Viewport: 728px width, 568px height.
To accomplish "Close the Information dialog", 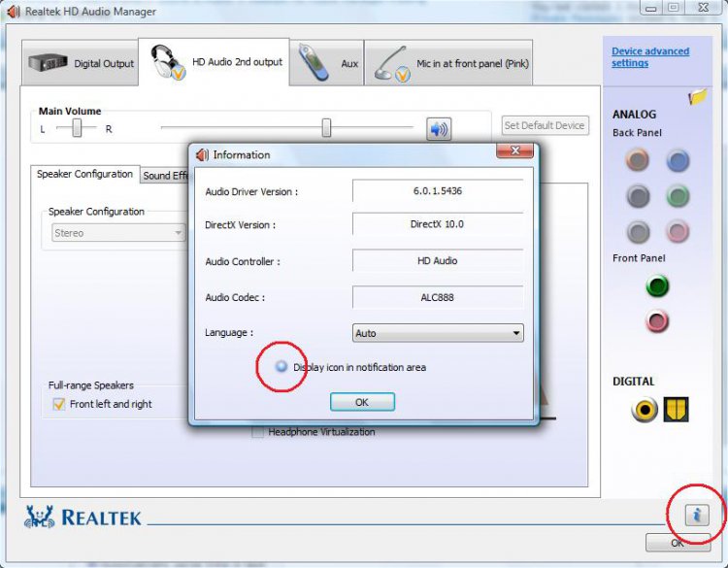I will click(x=514, y=150).
